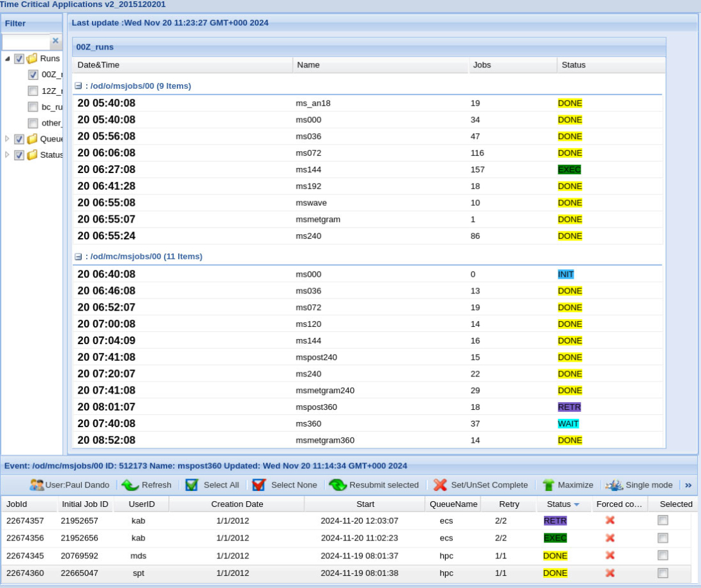701x588 pixels.
Task: Collapse the Runs tree node
Action: coord(7,59)
